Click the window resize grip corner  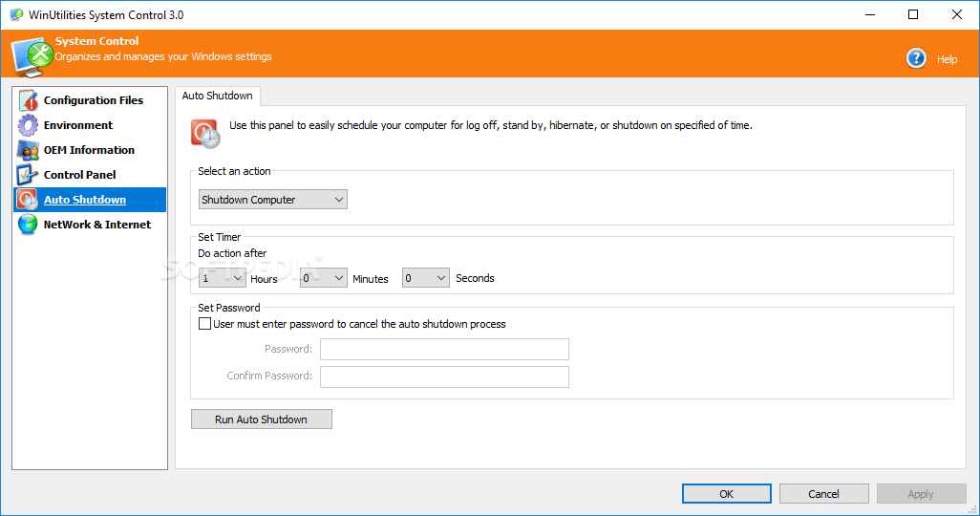point(972,509)
